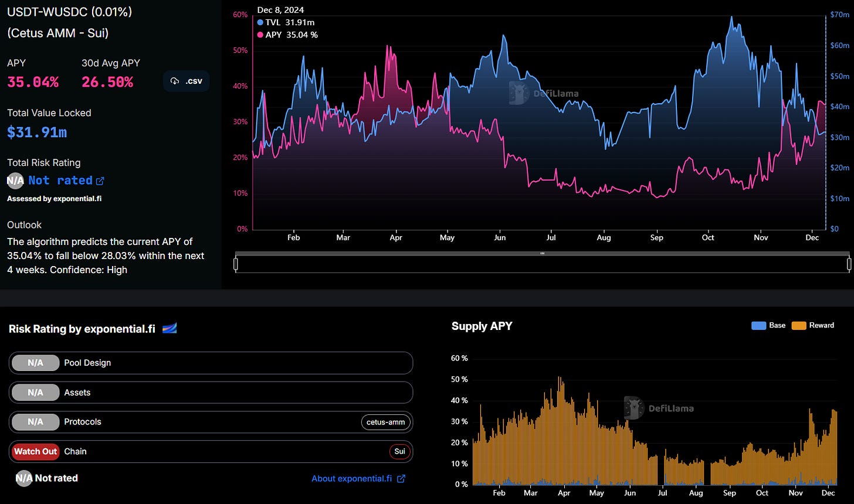This screenshot has width=854, height=504.
Task: Download pool data via .csv button
Action: [x=186, y=81]
